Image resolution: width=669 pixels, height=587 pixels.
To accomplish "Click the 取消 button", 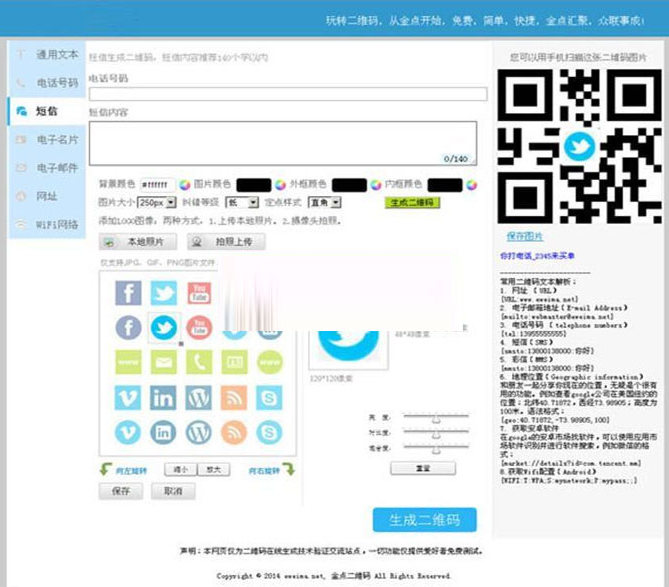I will click(173, 491).
